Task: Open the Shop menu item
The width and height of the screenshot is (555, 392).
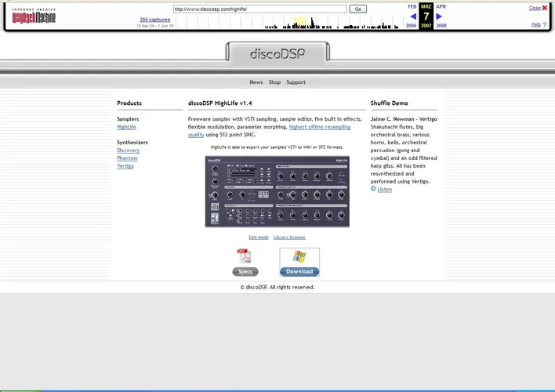Action: tap(274, 82)
